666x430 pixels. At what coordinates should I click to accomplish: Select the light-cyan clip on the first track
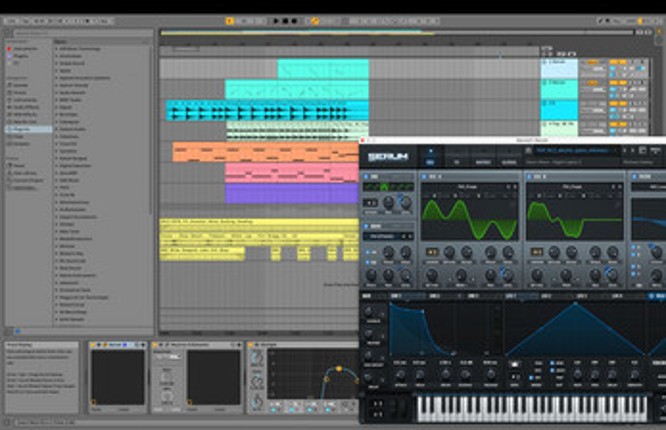[x=323, y=69]
